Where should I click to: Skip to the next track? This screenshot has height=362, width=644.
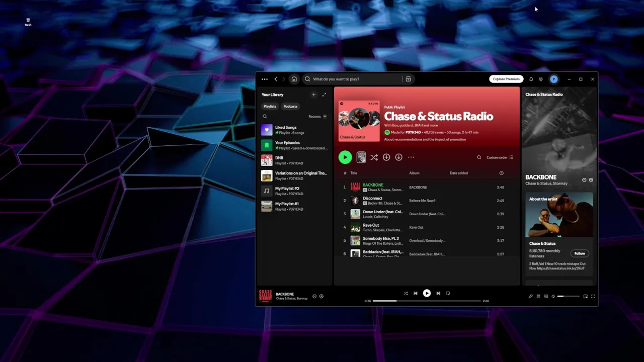[x=438, y=293]
